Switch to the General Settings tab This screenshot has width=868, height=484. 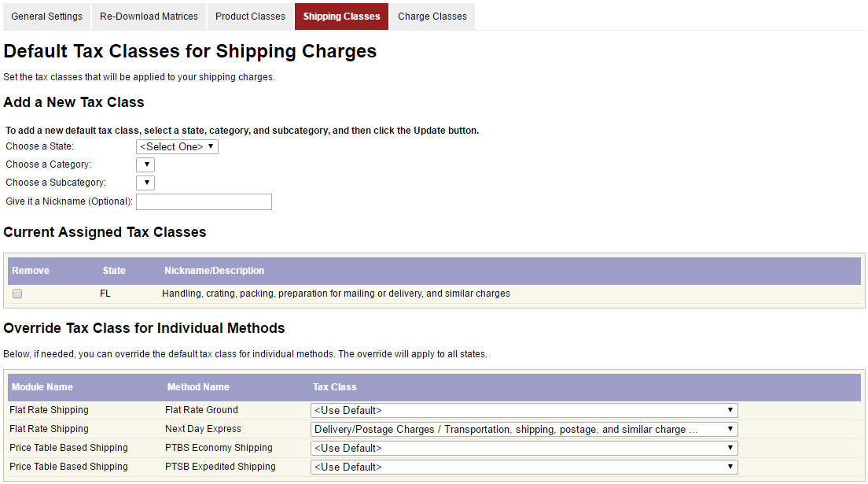click(x=46, y=17)
